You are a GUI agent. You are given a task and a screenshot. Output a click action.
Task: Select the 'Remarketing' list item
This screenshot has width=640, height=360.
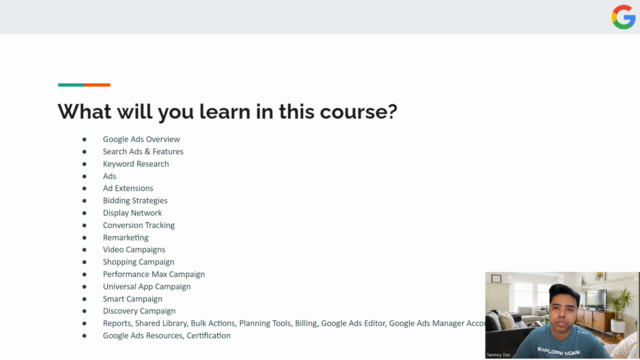coord(125,237)
